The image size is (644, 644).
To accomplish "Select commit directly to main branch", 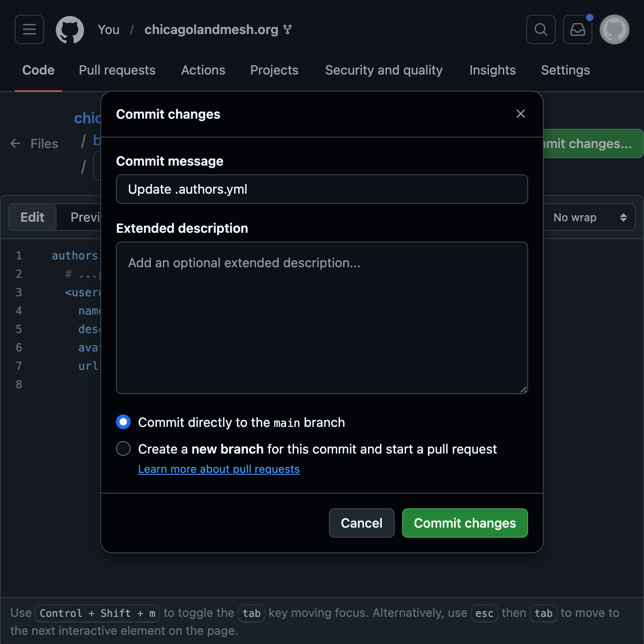I will [x=123, y=422].
